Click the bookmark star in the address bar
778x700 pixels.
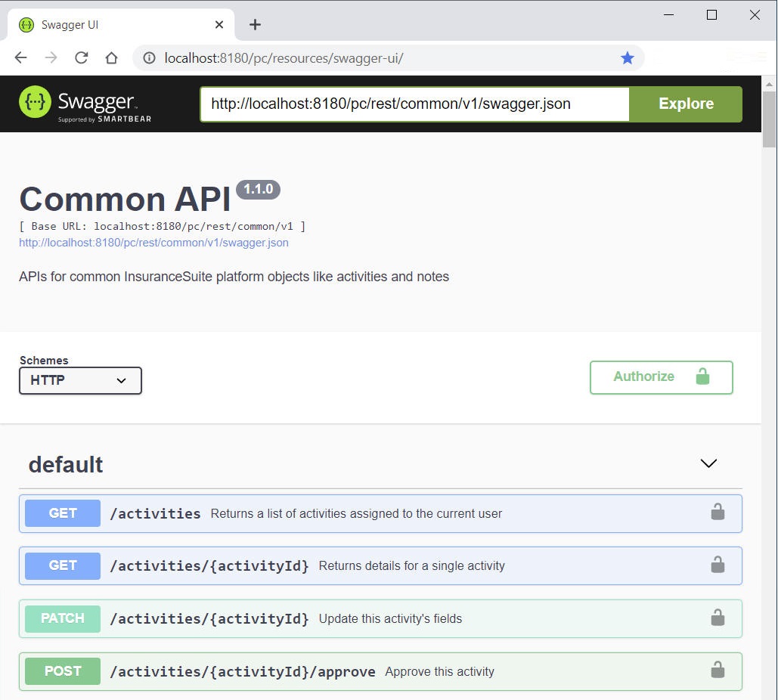click(x=628, y=57)
